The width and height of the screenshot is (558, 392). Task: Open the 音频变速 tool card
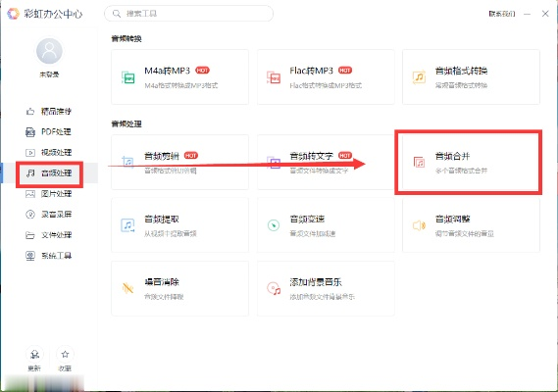pos(326,225)
